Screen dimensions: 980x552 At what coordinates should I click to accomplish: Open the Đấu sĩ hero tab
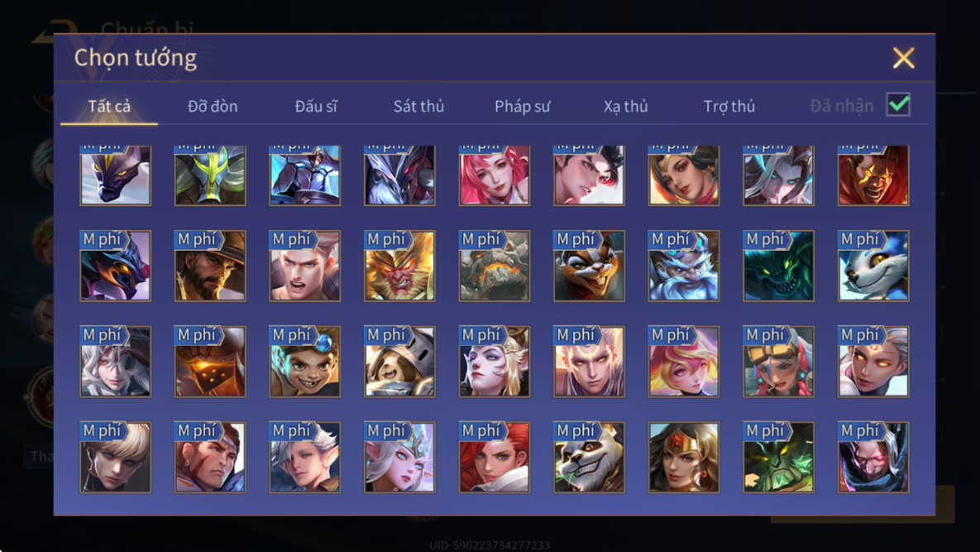click(x=316, y=106)
